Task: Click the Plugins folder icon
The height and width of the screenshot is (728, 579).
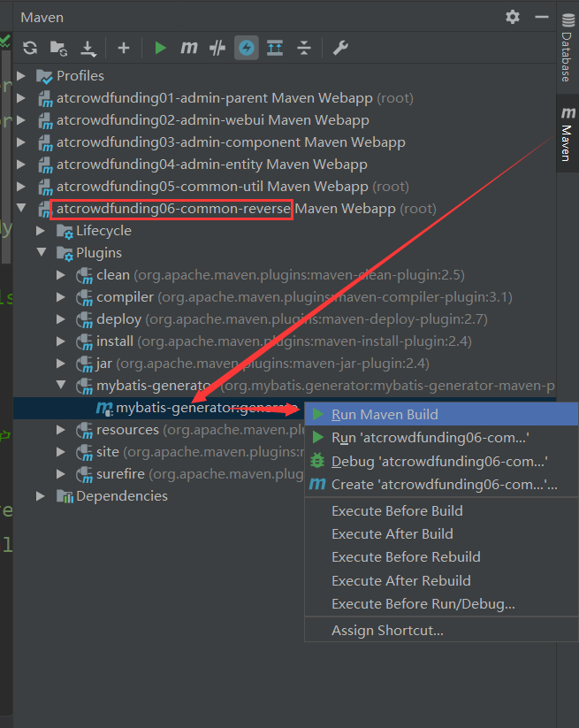Action: coord(65,254)
